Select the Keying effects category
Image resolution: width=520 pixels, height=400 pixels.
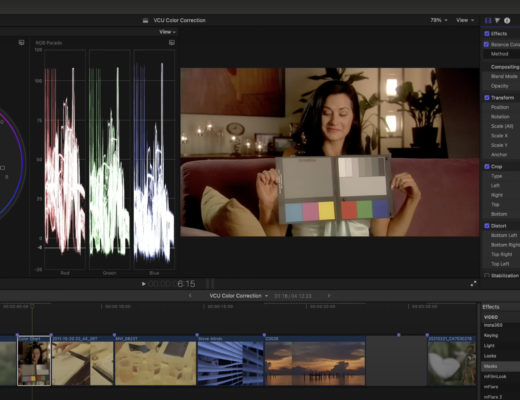491,335
